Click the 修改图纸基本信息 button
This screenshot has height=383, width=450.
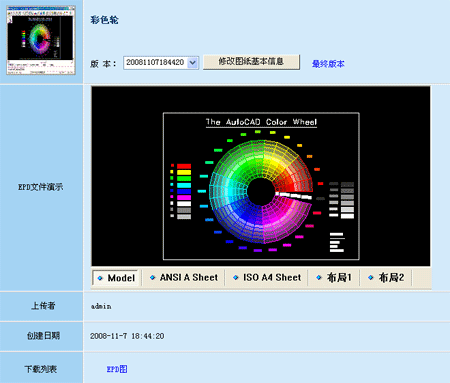(251, 62)
